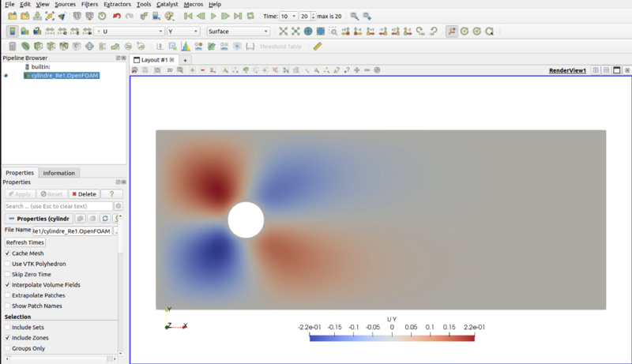Toggle eye visibility for cylindre_Re1.OpenFOAM
This screenshot has height=364, width=632.
coord(6,75)
